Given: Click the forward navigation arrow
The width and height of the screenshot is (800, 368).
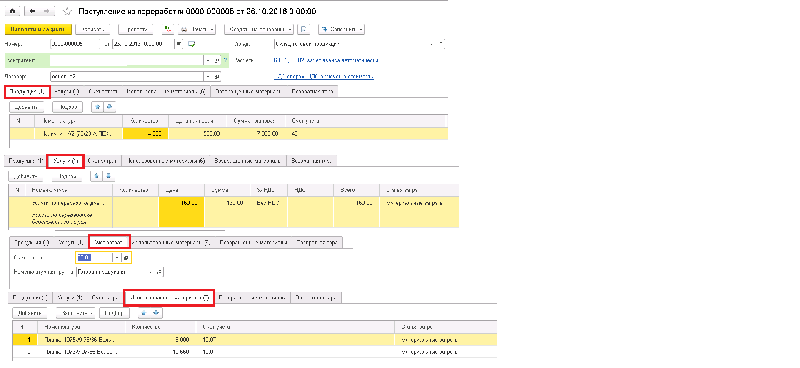Looking at the screenshot, I should (46, 11).
